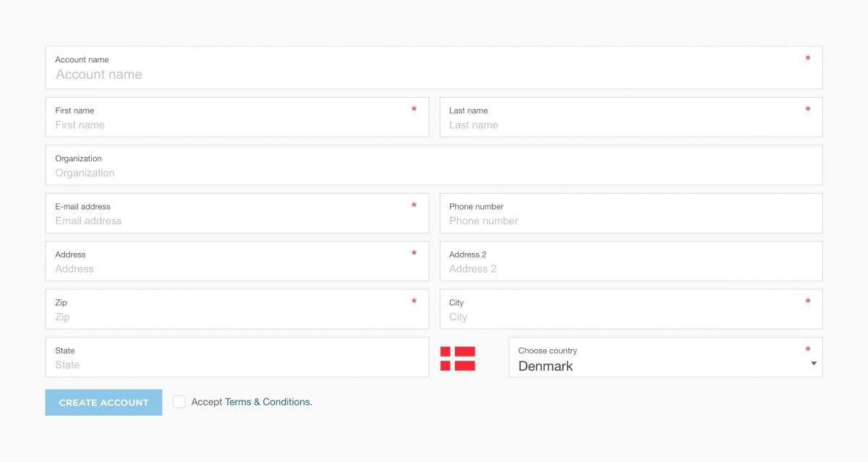Click the asterisk on the City field
The image size is (868, 462).
point(808,301)
